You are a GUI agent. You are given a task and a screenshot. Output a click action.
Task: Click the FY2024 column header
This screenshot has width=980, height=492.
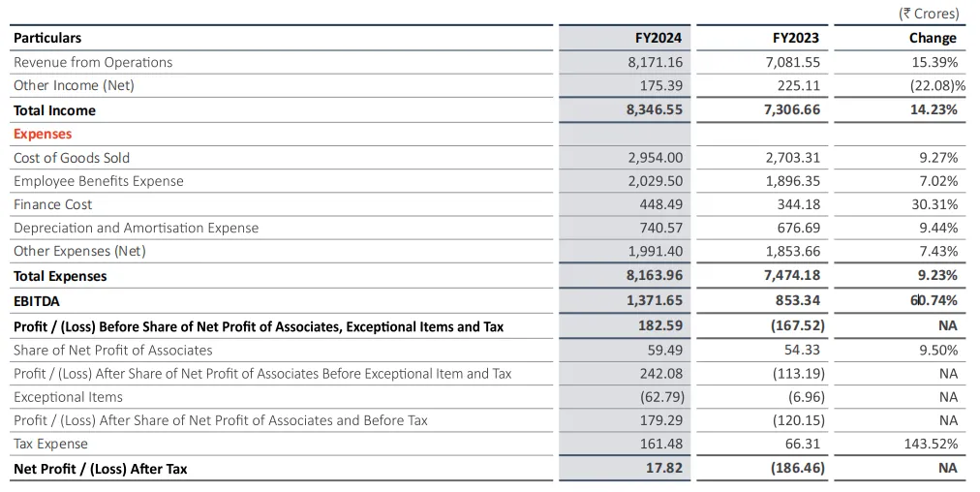(658, 38)
